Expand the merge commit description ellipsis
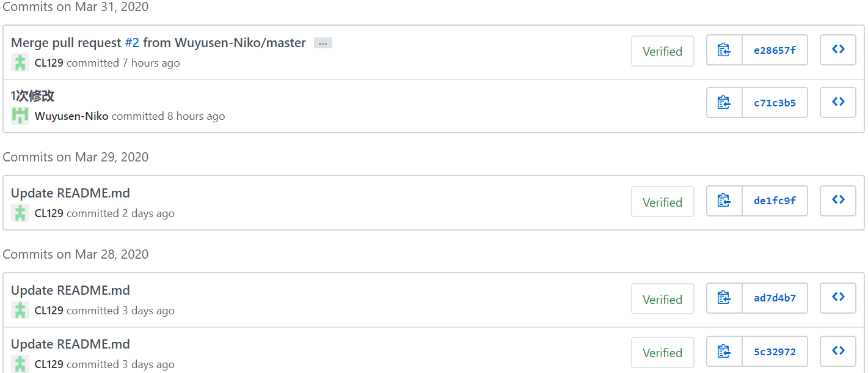868x373 pixels. coord(323,43)
